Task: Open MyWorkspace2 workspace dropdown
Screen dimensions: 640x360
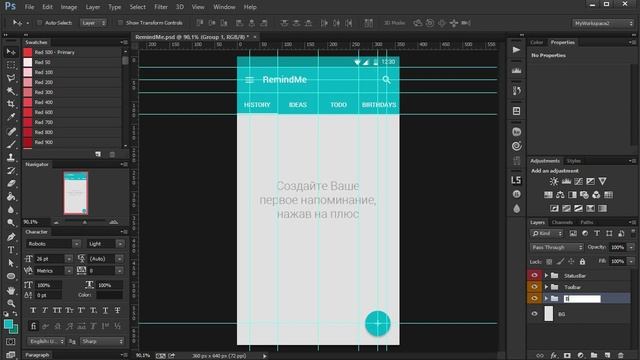Action: coord(603,23)
